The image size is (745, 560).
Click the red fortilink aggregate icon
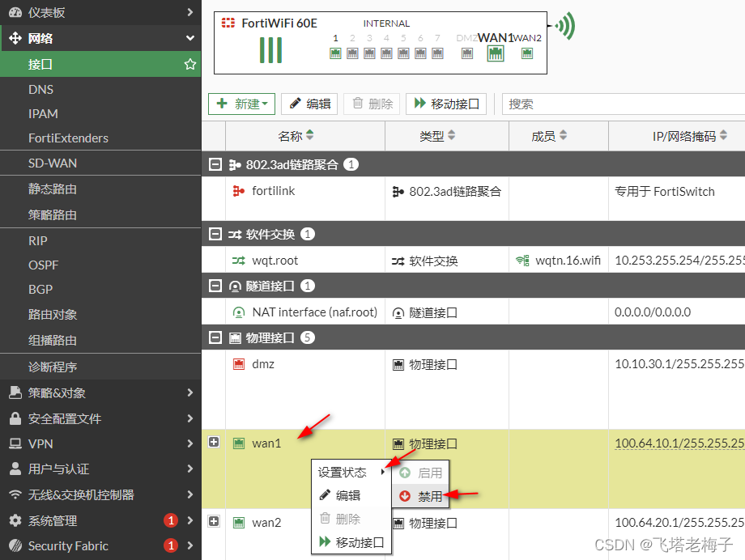tap(239, 191)
